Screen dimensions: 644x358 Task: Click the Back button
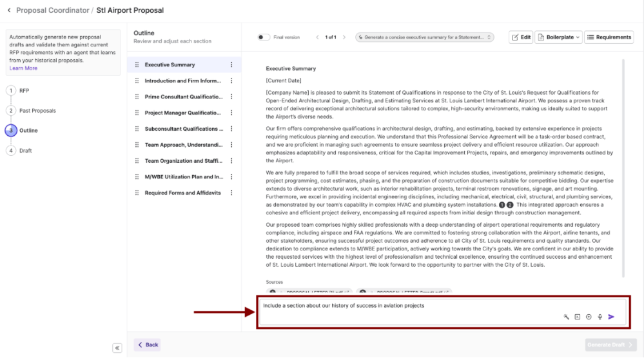148,345
